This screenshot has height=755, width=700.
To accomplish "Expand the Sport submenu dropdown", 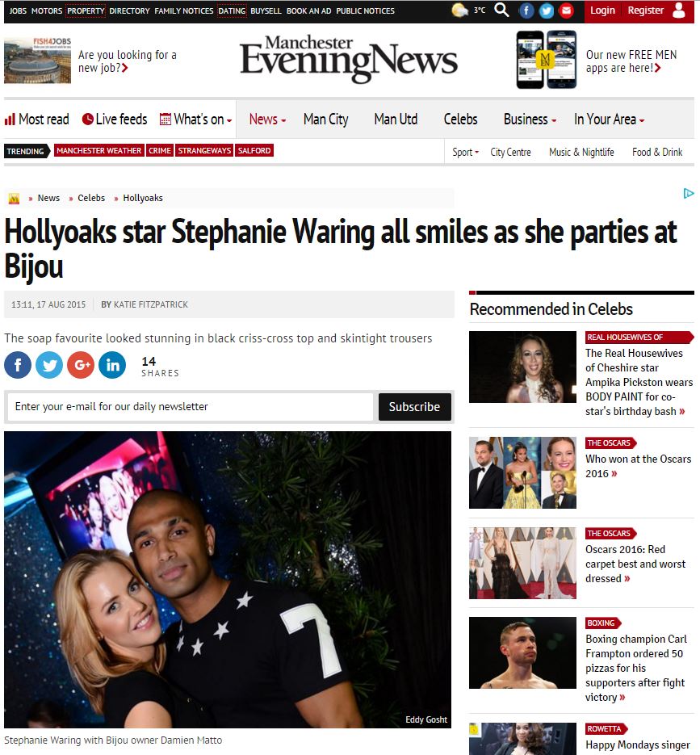I will 465,152.
